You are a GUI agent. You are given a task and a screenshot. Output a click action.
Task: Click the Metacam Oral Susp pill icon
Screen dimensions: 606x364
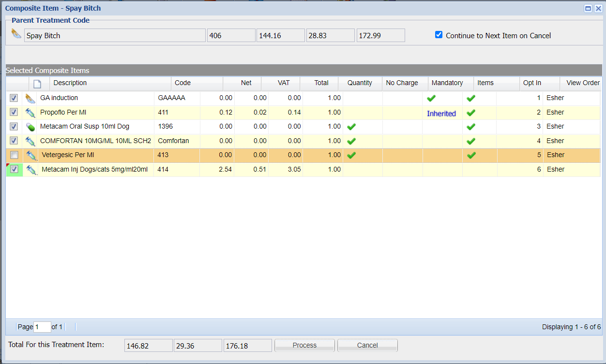pyautogui.click(x=30, y=127)
